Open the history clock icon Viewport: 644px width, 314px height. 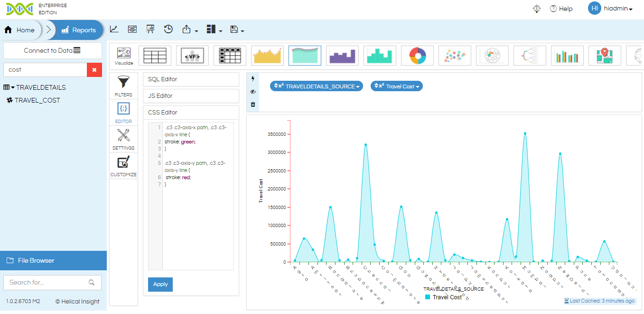168,29
